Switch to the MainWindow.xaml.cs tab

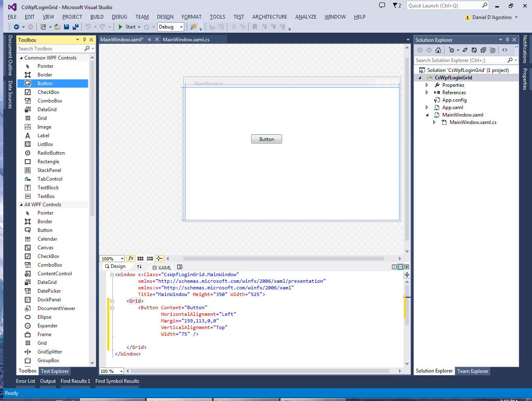tap(186, 40)
